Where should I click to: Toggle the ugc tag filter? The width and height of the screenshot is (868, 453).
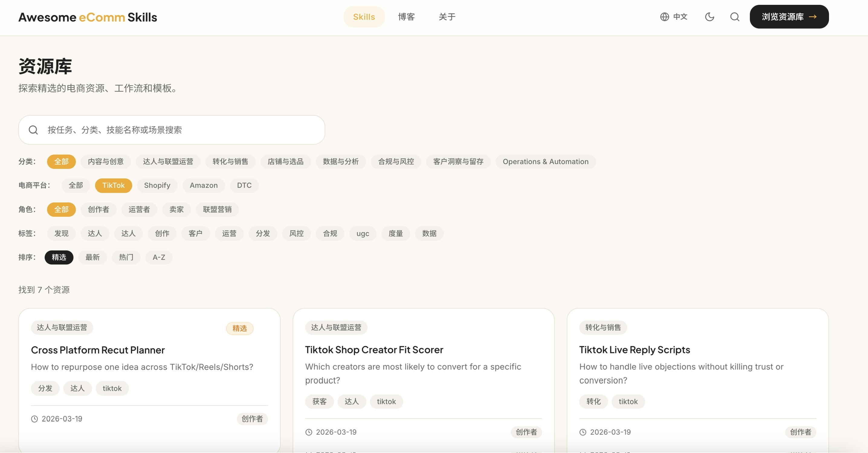[x=363, y=233]
